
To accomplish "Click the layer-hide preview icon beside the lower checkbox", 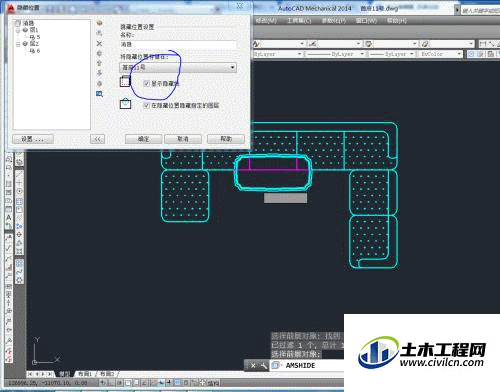I will click(125, 104).
